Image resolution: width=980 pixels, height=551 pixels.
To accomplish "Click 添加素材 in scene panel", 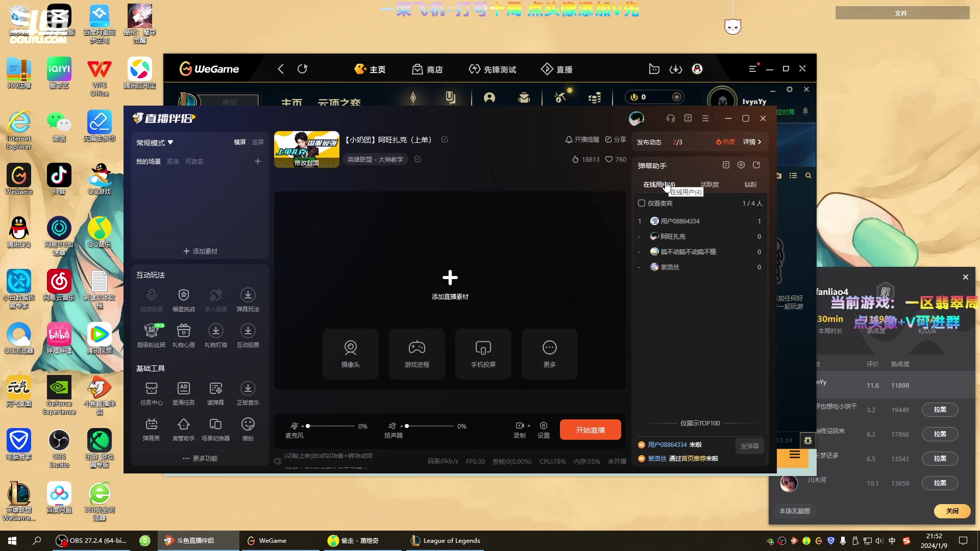I will (200, 251).
